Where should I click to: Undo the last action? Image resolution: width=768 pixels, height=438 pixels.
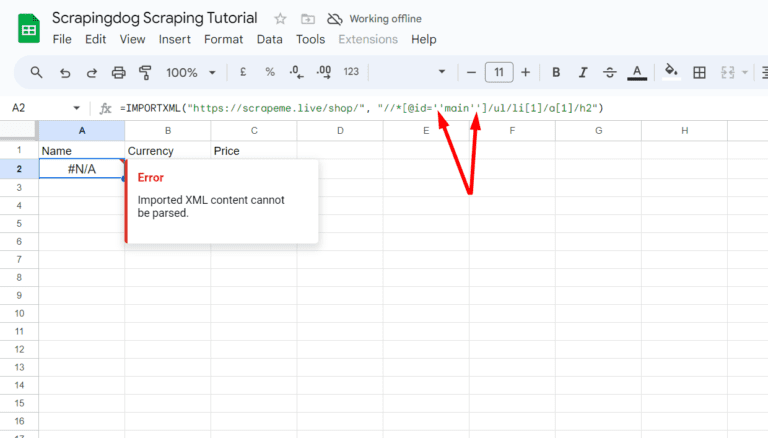65,72
